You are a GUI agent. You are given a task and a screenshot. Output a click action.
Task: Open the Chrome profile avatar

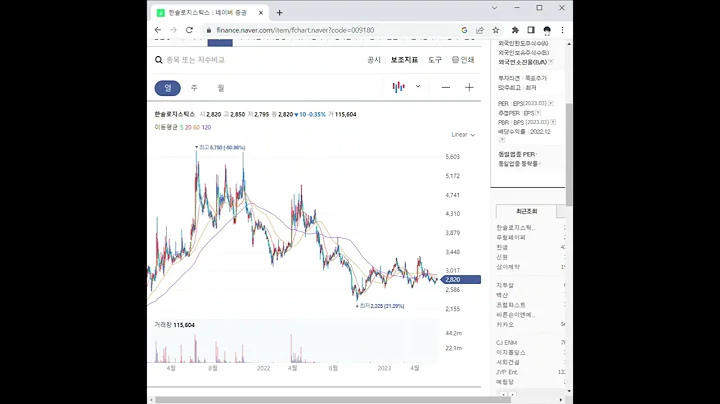547,30
